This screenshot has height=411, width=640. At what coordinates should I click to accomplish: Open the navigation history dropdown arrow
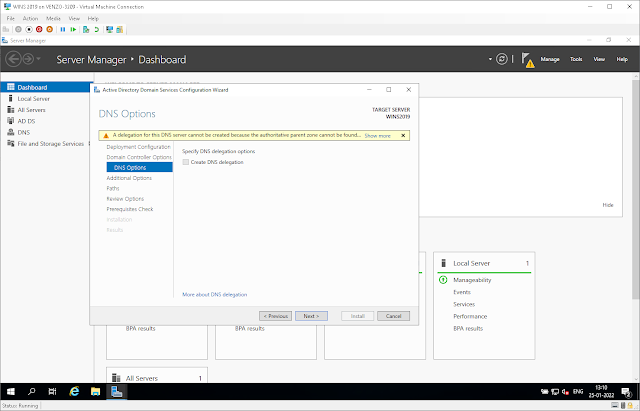tap(39, 59)
